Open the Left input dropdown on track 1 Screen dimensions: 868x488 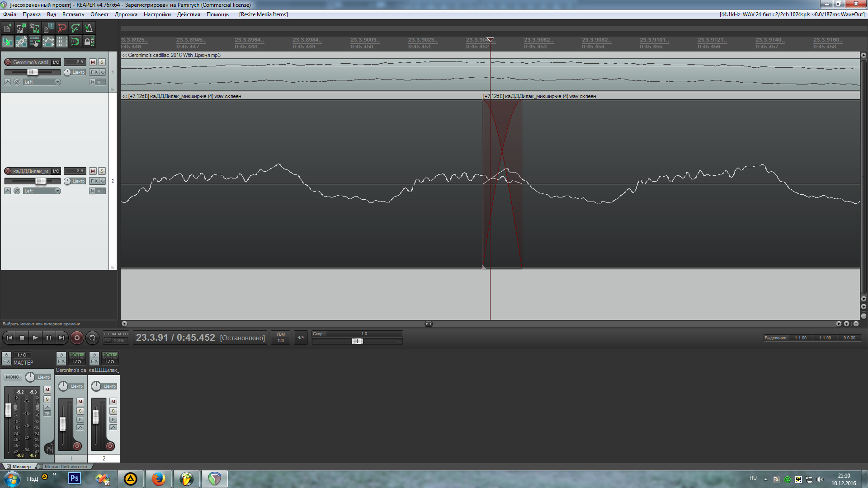[42, 82]
